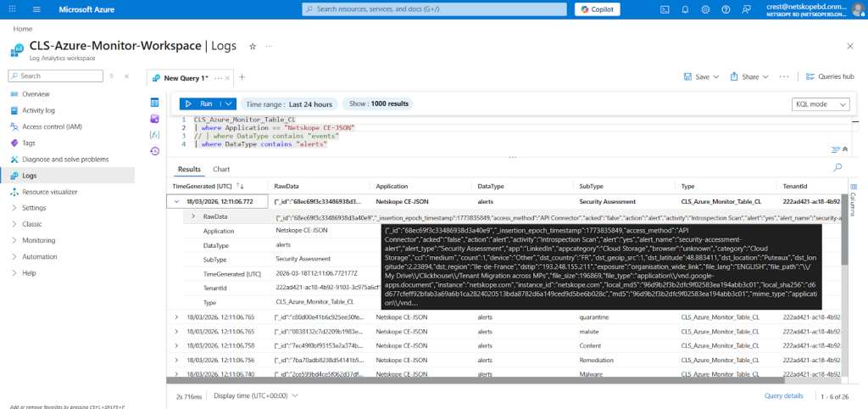Open the Columns side panel
Screen dimensions: 868x409
tap(853, 199)
